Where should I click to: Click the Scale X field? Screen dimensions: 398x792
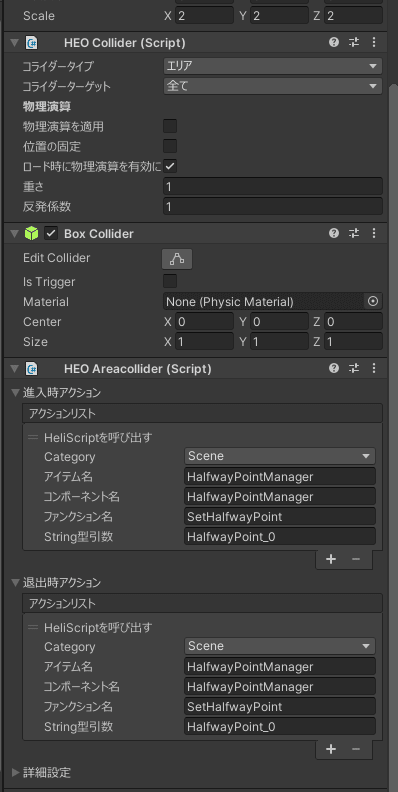pyautogui.click(x=204, y=16)
